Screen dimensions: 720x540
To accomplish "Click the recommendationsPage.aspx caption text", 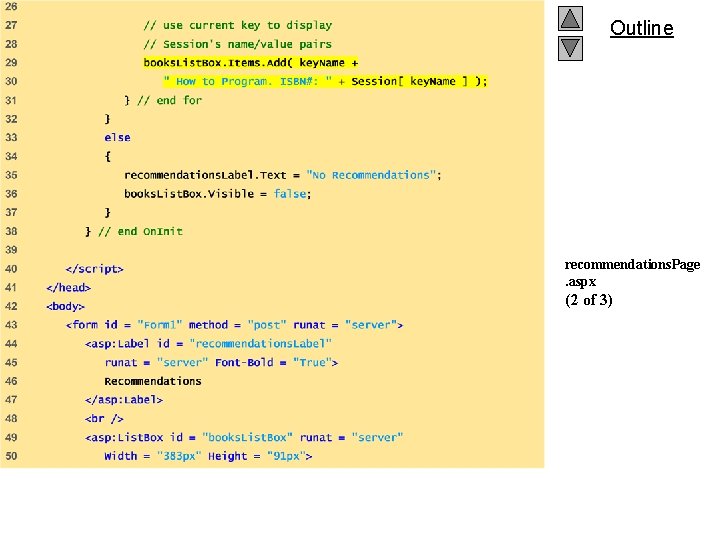I will coord(632,273).
